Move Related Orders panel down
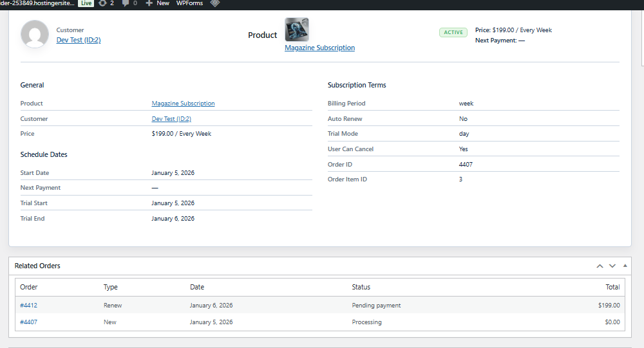This screenshot has width=644, height=348. [x=612, y=266]
